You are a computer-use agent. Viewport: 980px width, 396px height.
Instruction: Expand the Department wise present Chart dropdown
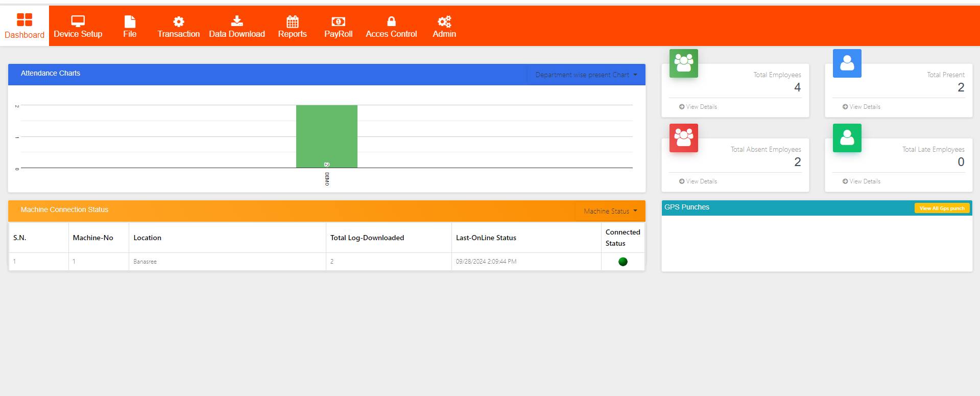coord(586,75)
